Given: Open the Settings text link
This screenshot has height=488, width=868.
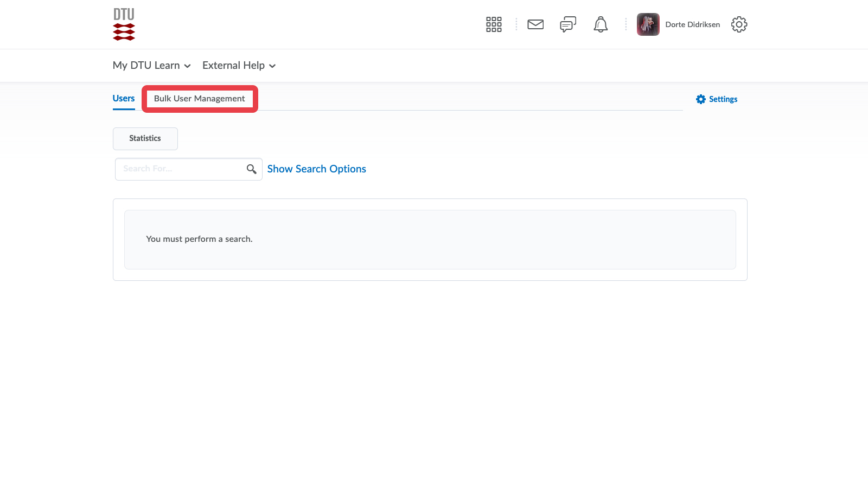Looking at the screenshot, I should [x=723, y=99].
